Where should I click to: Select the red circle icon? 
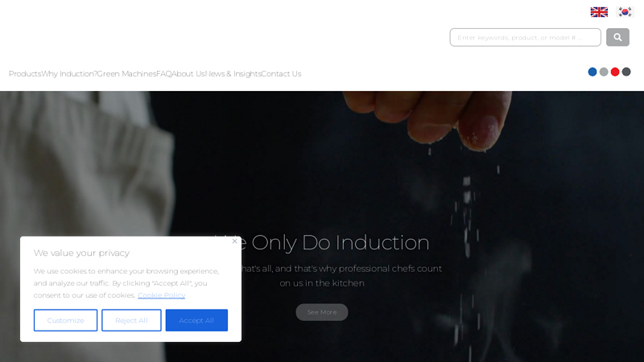point(615,72)
